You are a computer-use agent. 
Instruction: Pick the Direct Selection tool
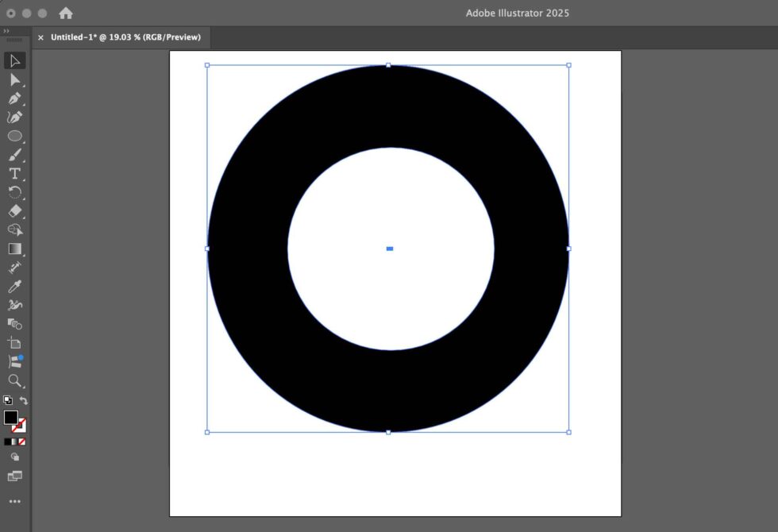14,79
